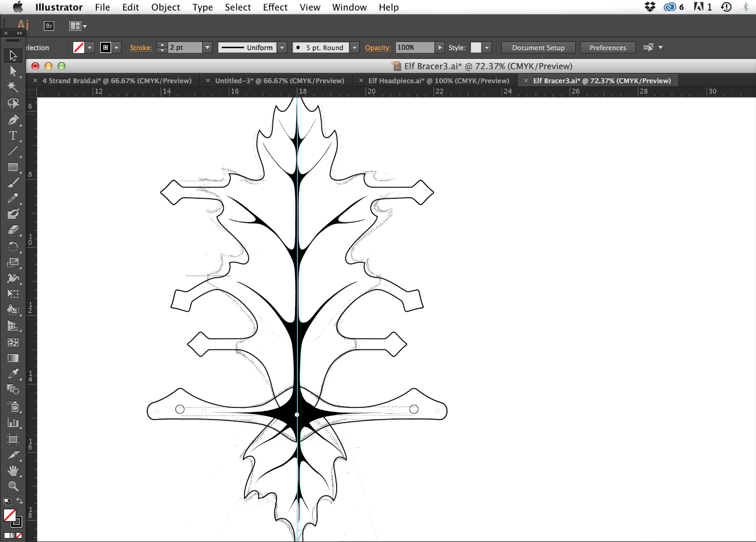Switch to the Elf Headpiece.ai tab
Image resolution: width=756 pixels, height=542 pixels.
(438, 81)
